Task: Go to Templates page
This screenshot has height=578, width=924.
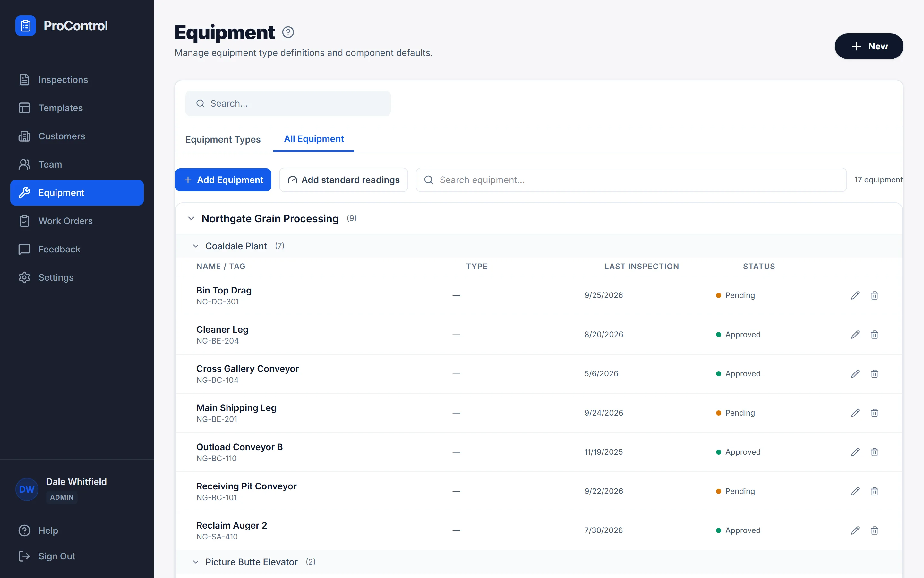Action: (x=77, y=108)
